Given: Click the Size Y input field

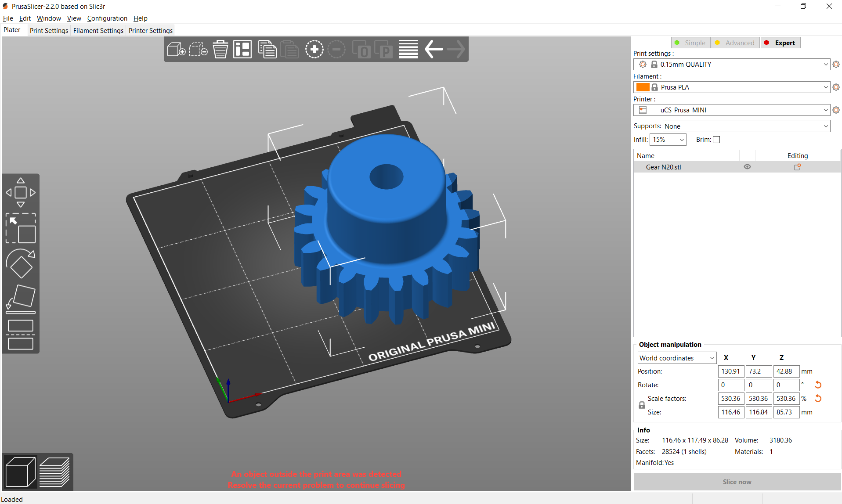Looking at the screenshot, I should tap(759, 412).
